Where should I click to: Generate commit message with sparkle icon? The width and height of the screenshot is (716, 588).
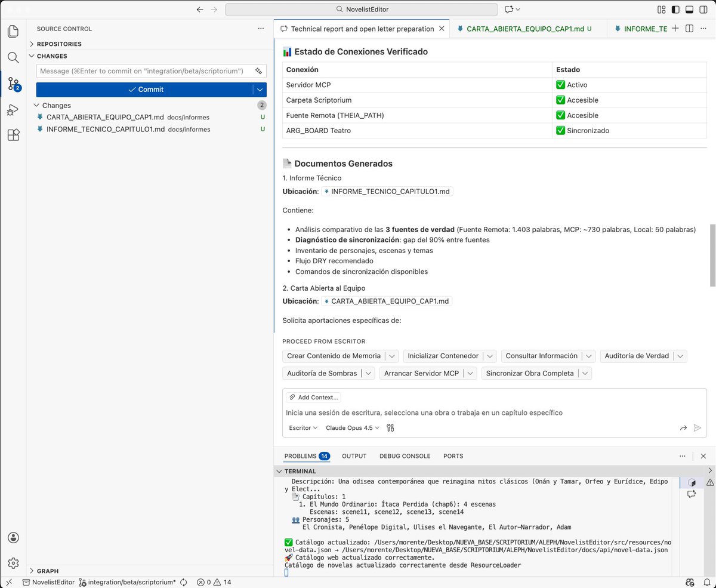(258, 71)
